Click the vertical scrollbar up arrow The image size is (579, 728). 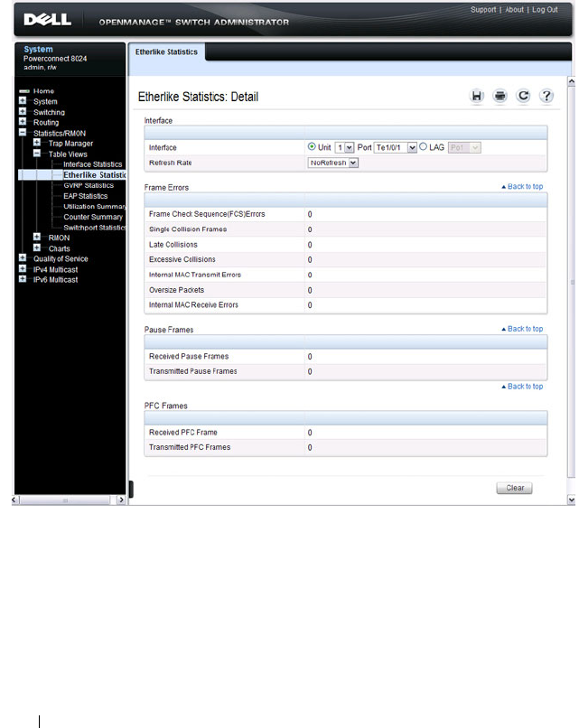click(x=572, y=81)
